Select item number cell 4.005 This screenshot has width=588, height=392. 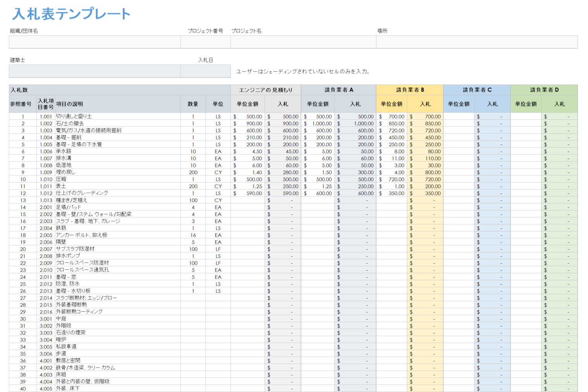46,389
